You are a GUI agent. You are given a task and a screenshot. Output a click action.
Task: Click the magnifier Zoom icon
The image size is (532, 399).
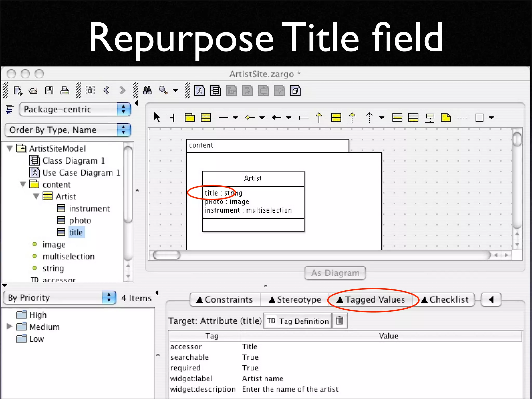(x=163, y=90)
